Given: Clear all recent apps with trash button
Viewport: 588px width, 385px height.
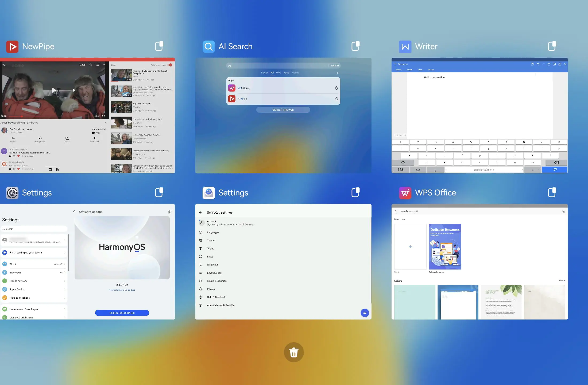Looking at the screenshot, I should [x=294, y=352].
